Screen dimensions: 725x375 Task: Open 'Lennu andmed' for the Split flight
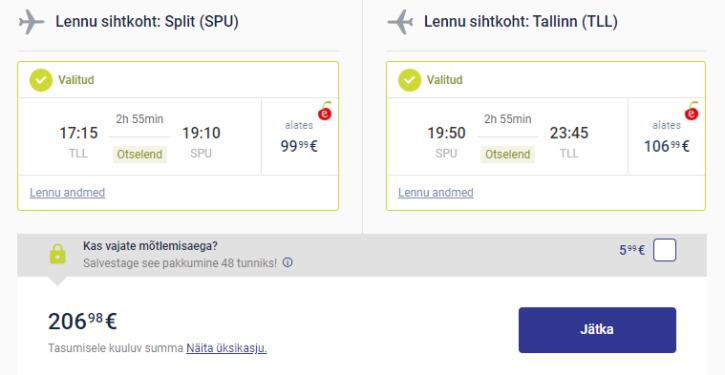(67, 192)
